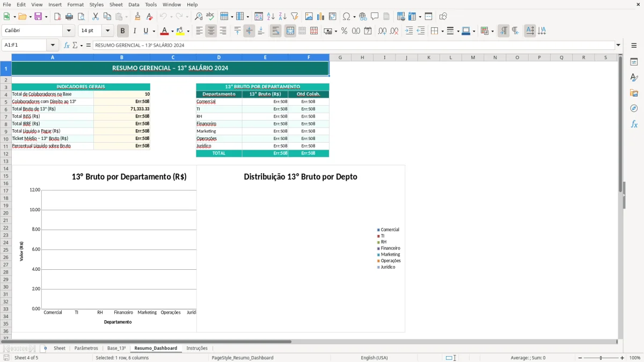Screen dimensions: 644x362
Task: Apply the yellow Background Color swatch
Action: point(180,31)
